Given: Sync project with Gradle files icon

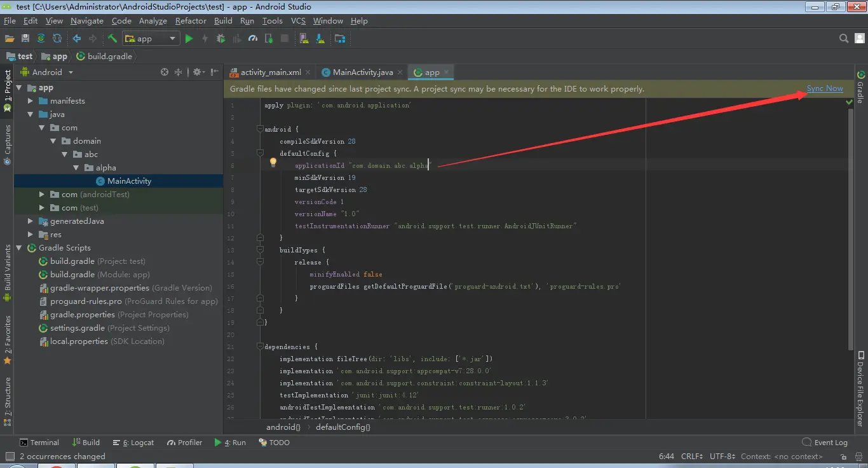Looking at the screenshot, I should (x=41, y=39).
